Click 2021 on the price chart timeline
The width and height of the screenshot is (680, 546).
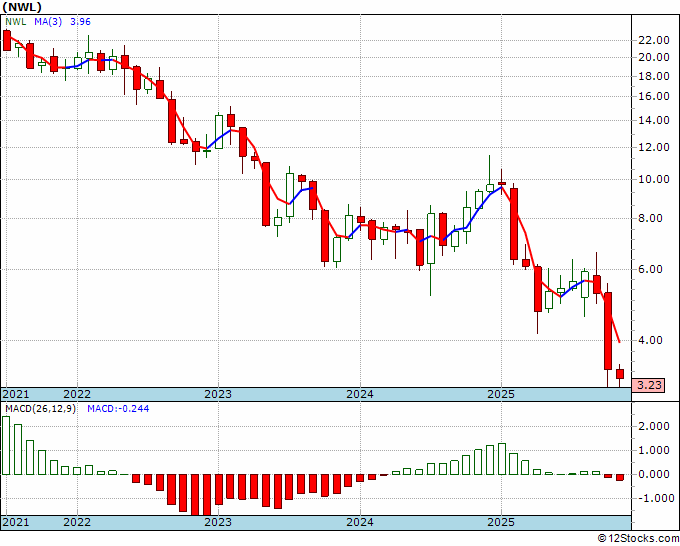tap(16, 394)
